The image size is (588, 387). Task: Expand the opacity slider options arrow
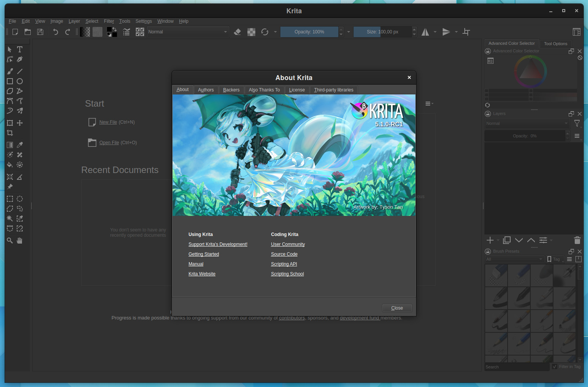(349, 32)
